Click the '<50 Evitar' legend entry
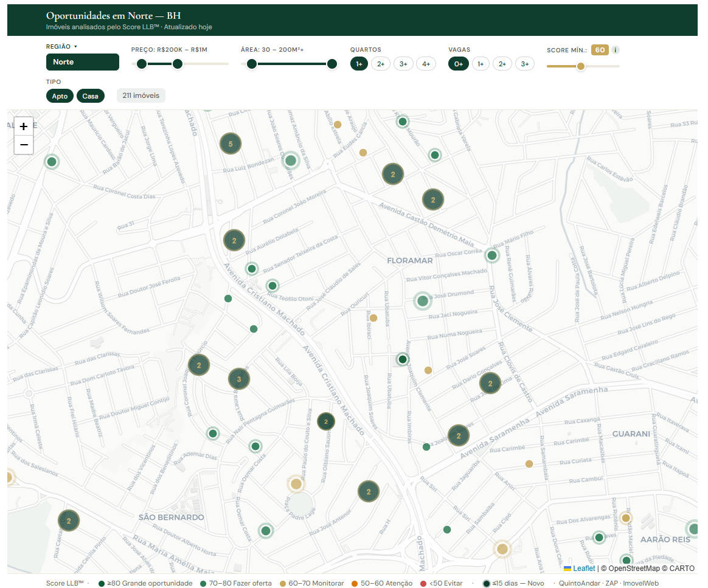The image size is (708, 588). [x=443, y=584]
